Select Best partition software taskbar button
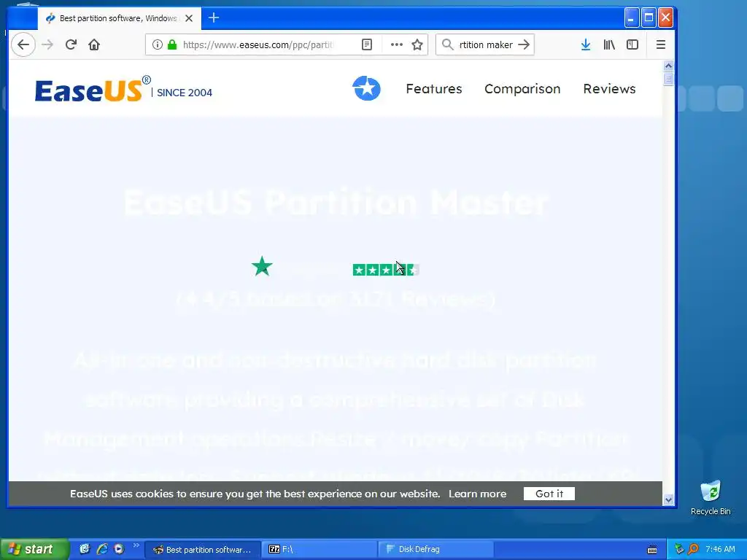This screenshot has width=747, height=560. 203,549
